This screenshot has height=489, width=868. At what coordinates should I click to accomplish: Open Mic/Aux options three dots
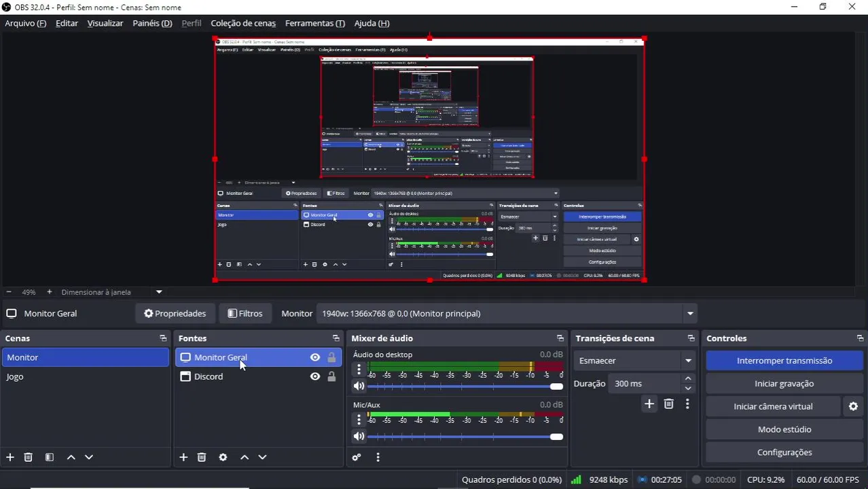click(359, 420)
